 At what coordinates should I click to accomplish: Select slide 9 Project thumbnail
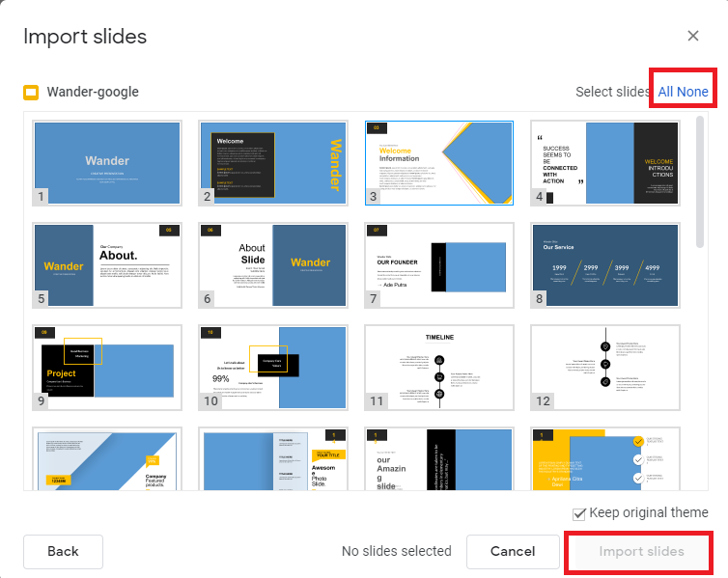point(107,368)
